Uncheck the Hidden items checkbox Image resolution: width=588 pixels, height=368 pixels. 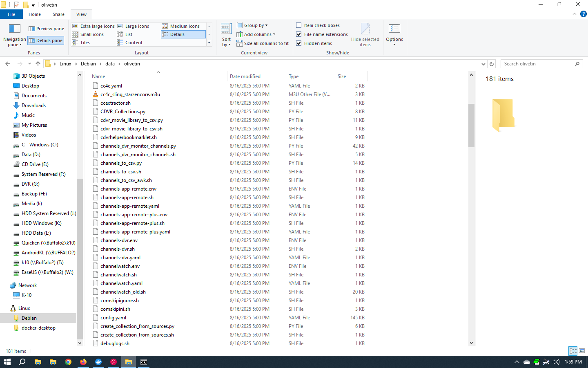tap(299, 43)
